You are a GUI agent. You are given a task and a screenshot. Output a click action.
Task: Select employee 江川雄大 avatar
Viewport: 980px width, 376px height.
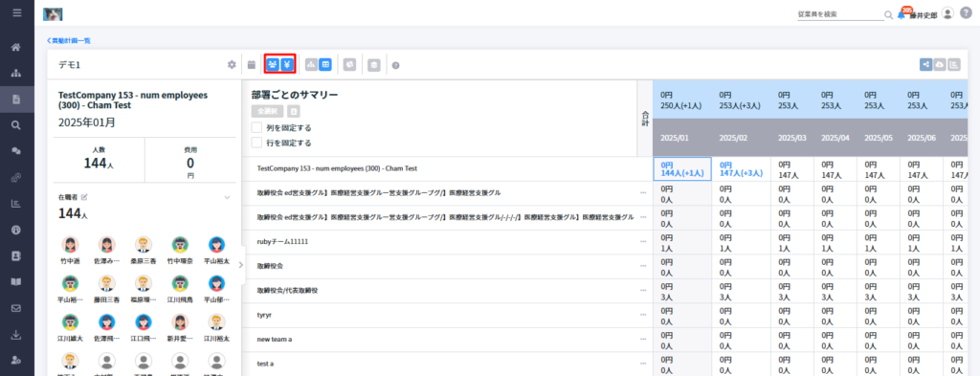[x=71, y=322]
